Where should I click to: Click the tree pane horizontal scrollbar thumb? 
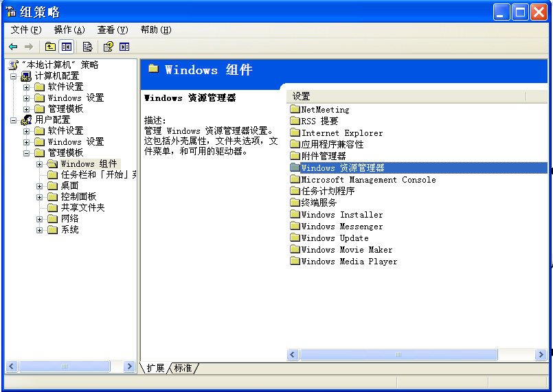click(x=64, y=367)
